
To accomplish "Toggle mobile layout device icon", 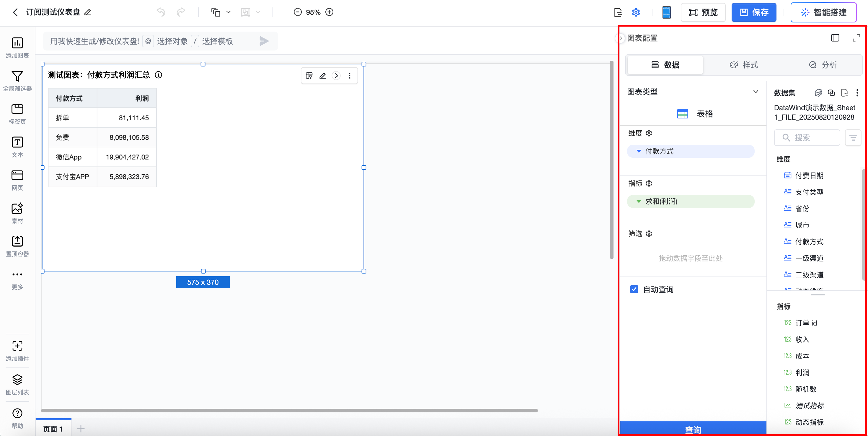I will (666, 12).
